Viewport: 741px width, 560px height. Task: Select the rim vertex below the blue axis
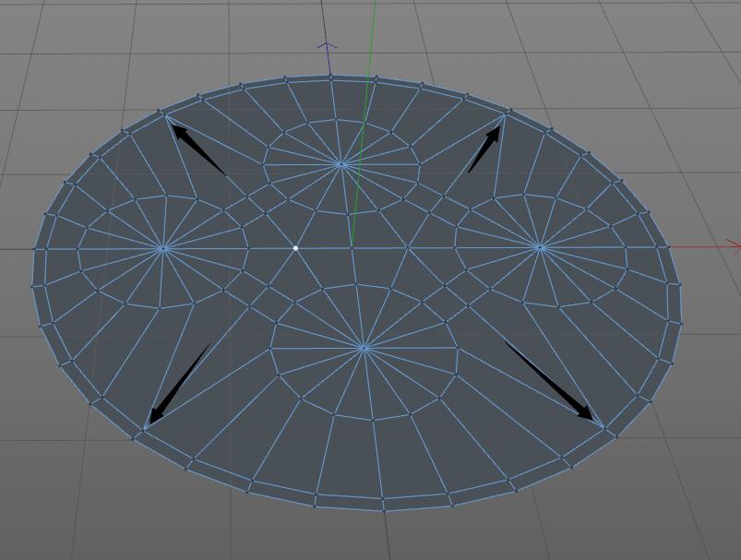(330, 78)
